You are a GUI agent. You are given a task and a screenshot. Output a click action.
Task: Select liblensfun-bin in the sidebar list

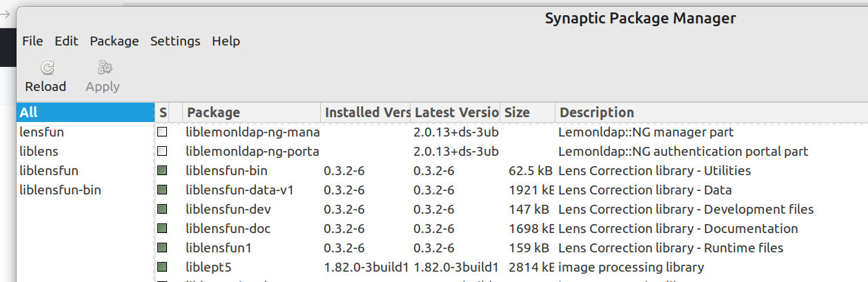click(x=60, y=190)
